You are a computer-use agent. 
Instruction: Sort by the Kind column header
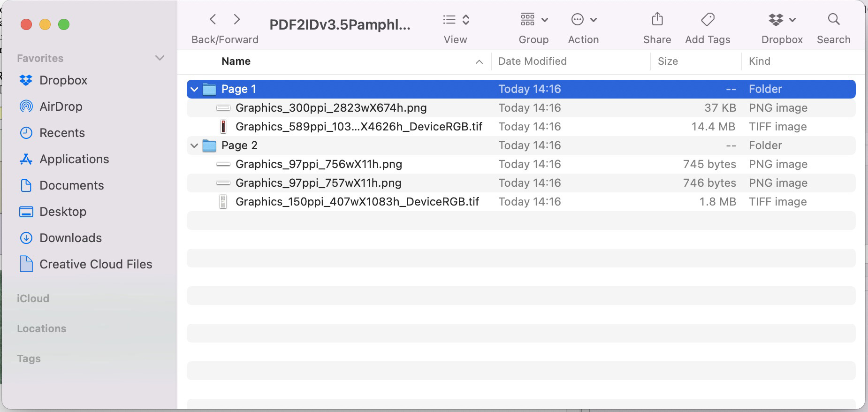tap(760, 61)
